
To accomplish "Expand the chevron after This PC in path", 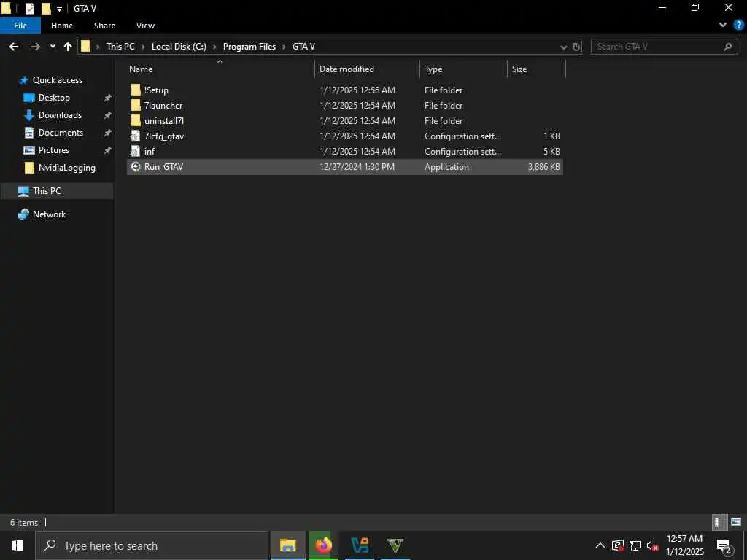I will (143, 47).
